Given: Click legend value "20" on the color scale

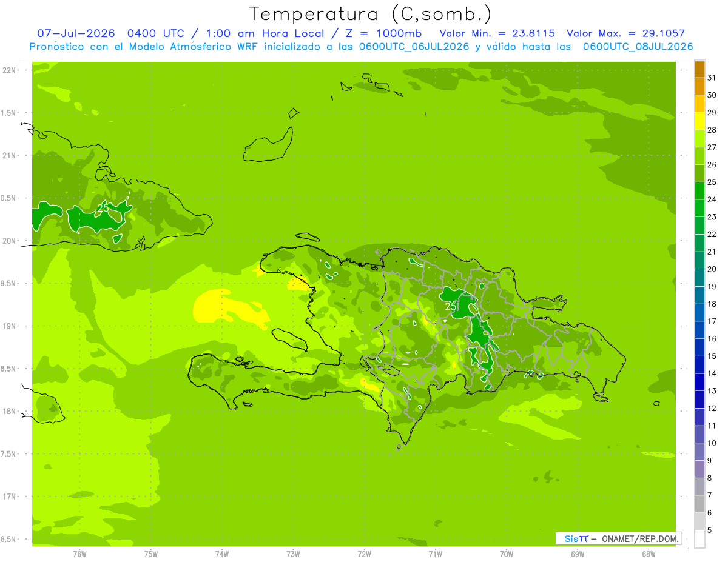Looking at the screenshot, I should [712, 269].
